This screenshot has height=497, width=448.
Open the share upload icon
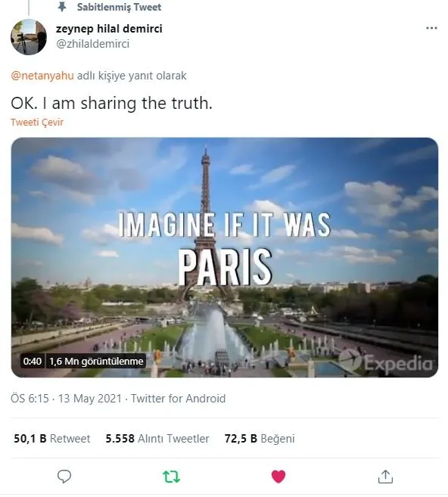385,477
